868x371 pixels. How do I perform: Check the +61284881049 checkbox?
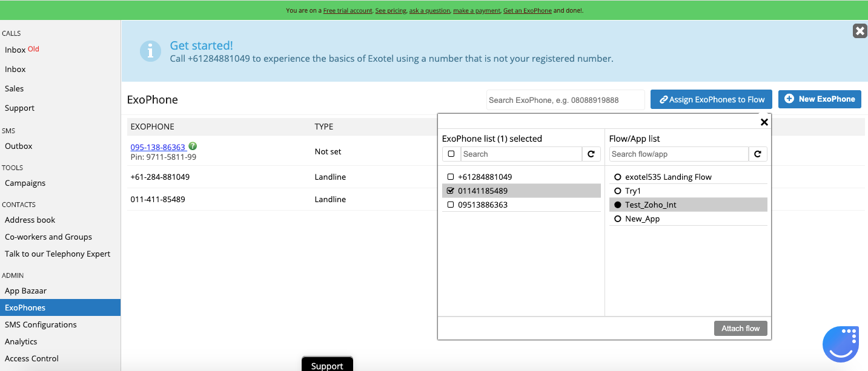coord(450,177)
